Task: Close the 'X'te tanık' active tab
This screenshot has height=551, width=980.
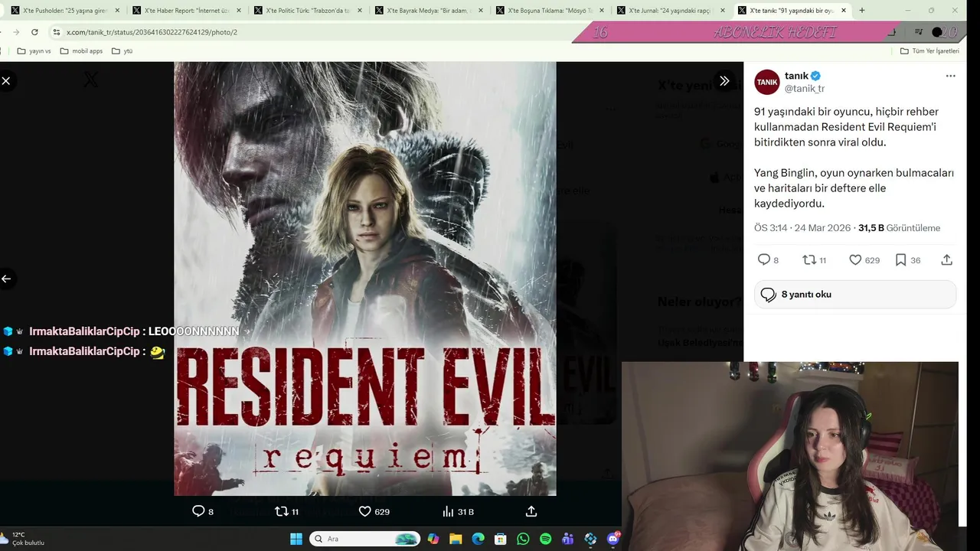Action: tap(844, 11)
